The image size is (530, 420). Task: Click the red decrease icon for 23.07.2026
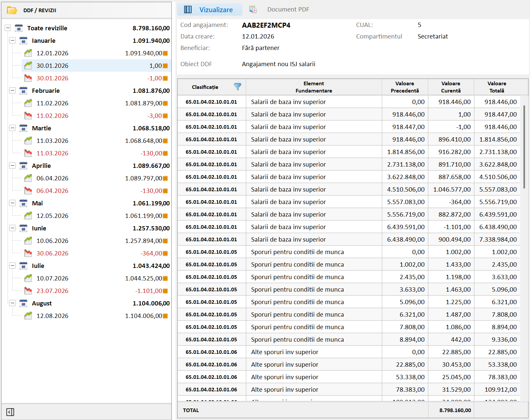click(x=28, y=291)
